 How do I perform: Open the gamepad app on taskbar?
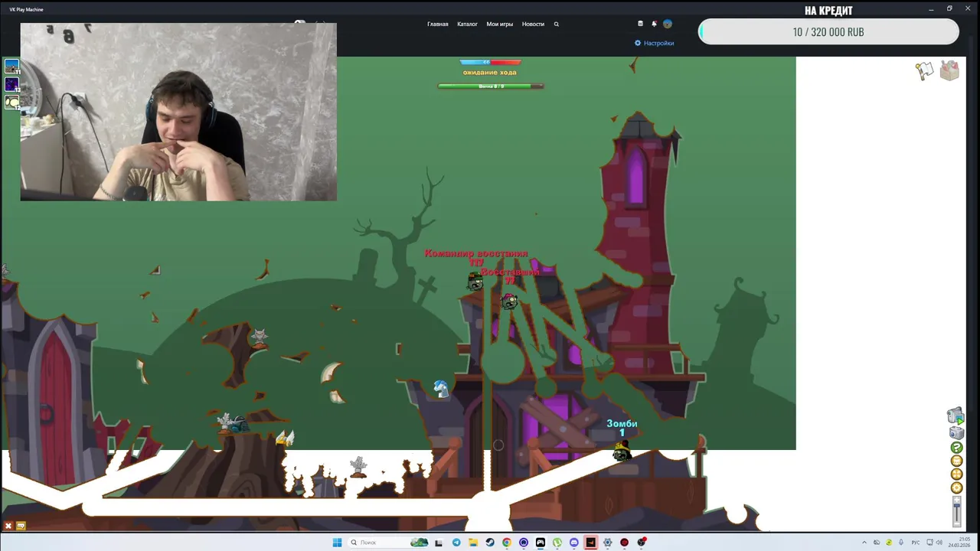point(541,543)
